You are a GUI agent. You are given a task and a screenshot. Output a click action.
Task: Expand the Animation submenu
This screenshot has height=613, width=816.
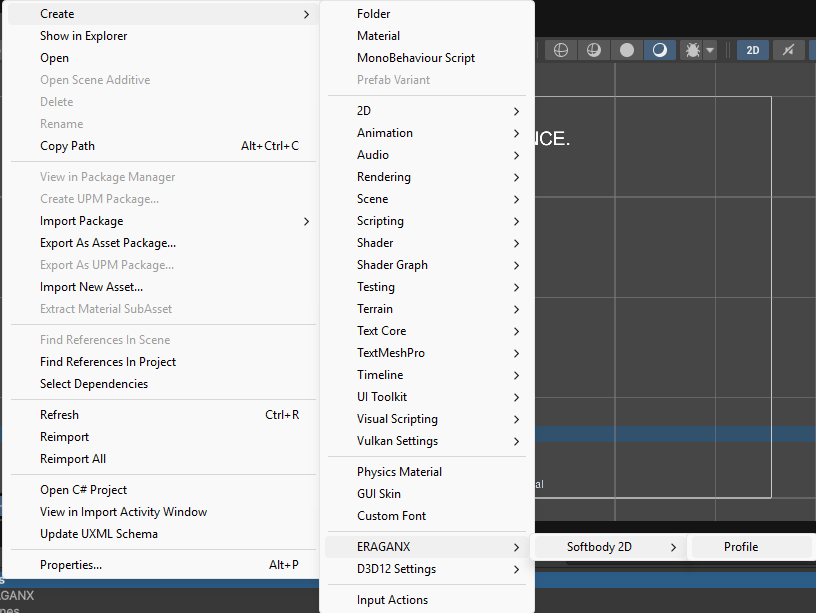coord(427,133)
